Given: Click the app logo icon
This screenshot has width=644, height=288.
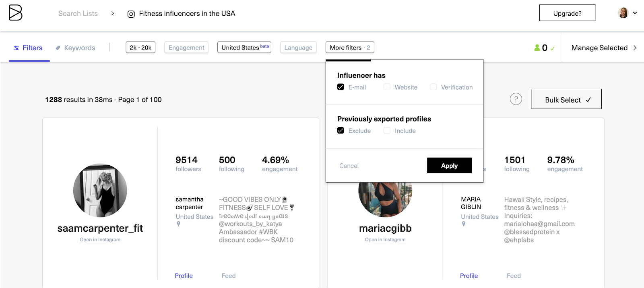Looking at the screenshot, I should coord(15,13).
